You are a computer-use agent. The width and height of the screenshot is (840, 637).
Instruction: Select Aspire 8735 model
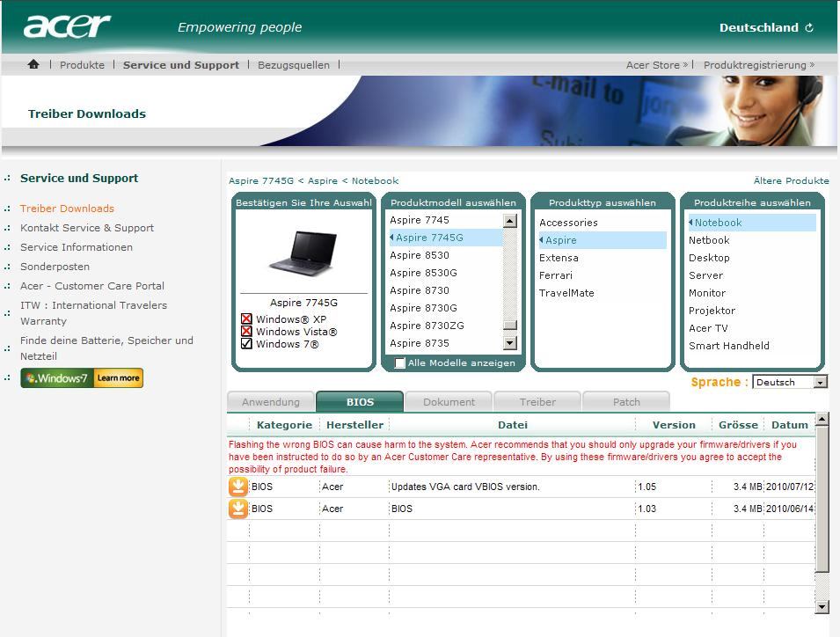point(420,343)
